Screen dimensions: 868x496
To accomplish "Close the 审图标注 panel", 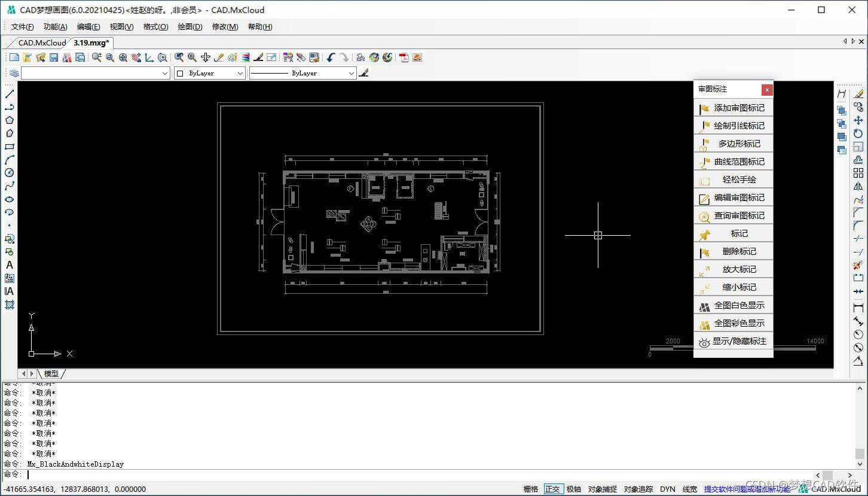I will [767, 90].
